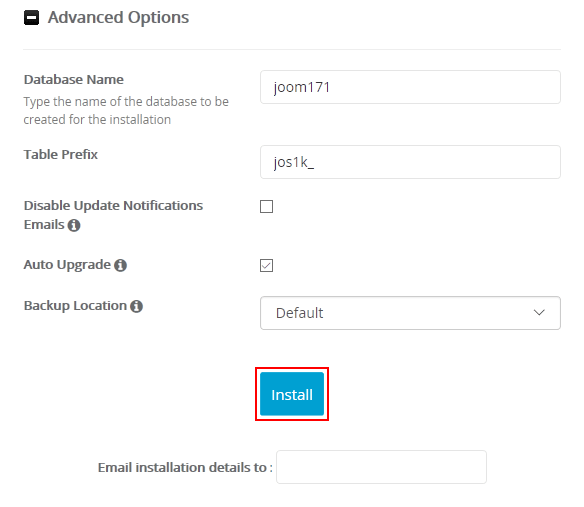Uncheck the Auto Upgrade checkbox

[266, 266]
